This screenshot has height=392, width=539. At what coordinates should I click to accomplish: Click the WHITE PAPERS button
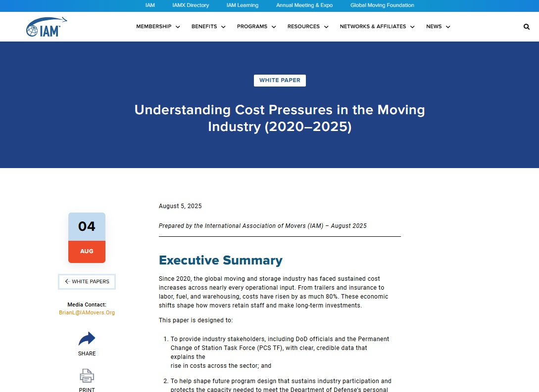pyautogui.click(x=87, y=281)
